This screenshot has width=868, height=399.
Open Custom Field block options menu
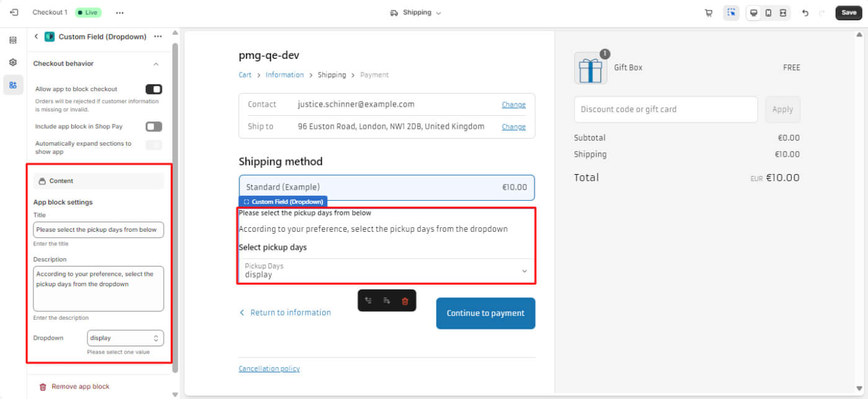coord(158,37)
